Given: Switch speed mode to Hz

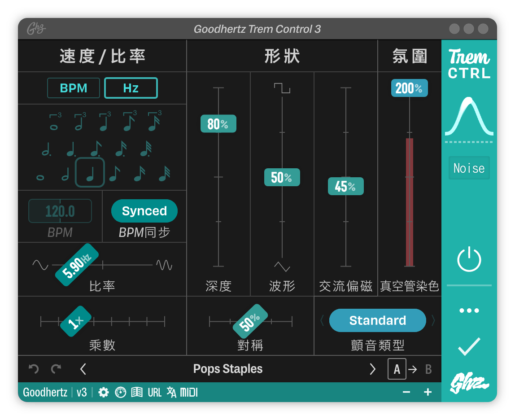Looking at the screenshot, I should (x=131, y=88).
